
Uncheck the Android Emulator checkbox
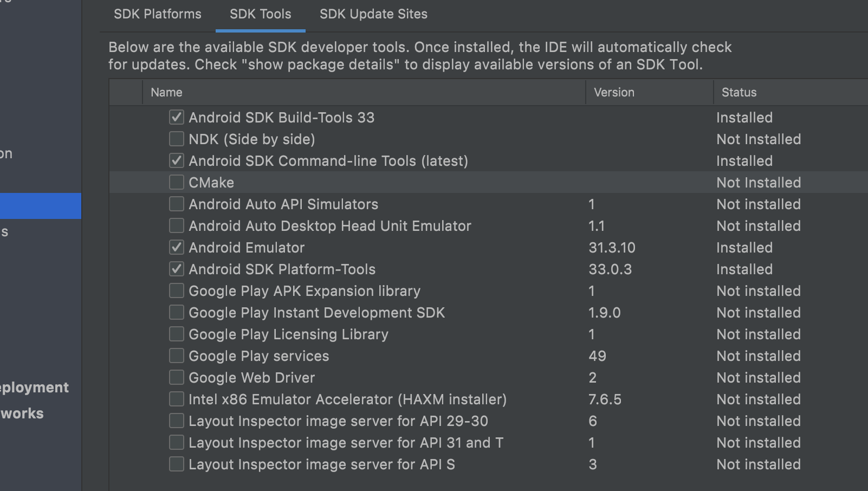176,247
